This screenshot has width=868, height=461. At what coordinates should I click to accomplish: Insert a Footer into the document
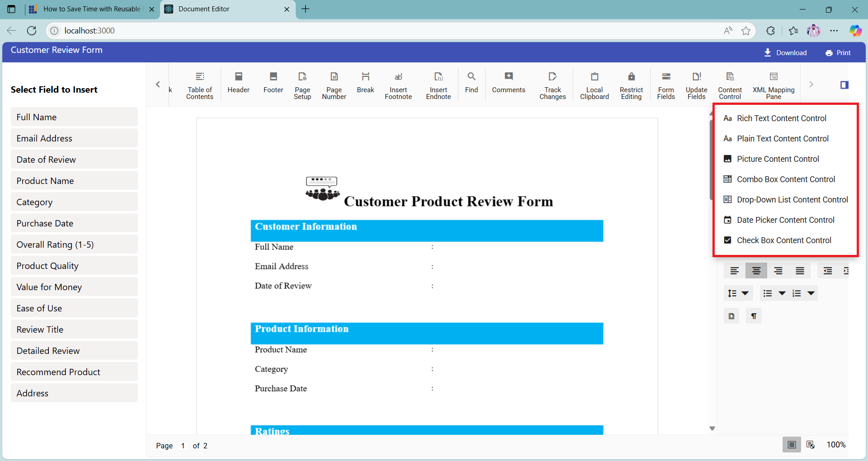point(273,84)
